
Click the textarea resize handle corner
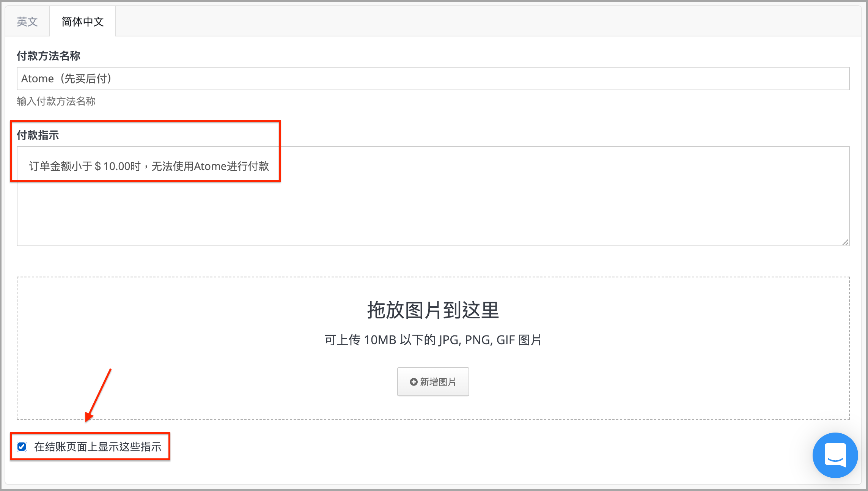845,242
